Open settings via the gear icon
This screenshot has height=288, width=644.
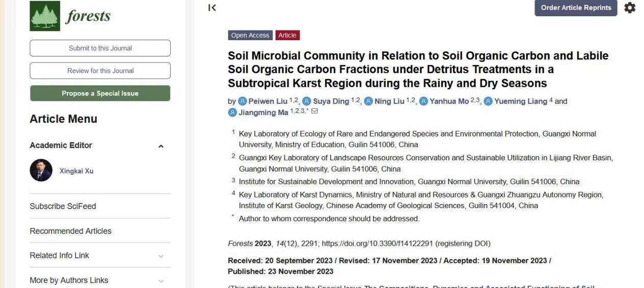click(630, 8)
